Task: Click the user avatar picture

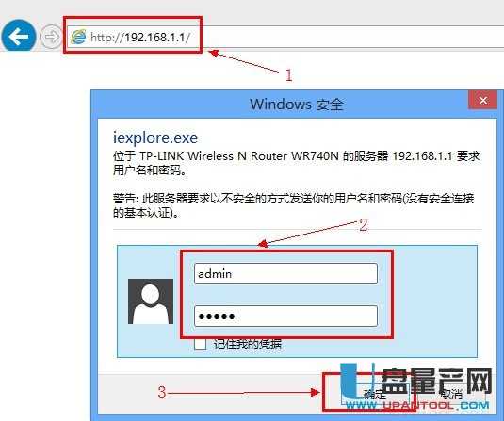Action: 151,301
